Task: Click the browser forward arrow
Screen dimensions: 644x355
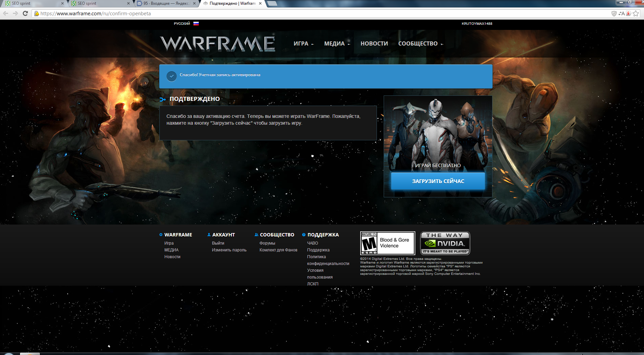Action: [x=15, y=14]
